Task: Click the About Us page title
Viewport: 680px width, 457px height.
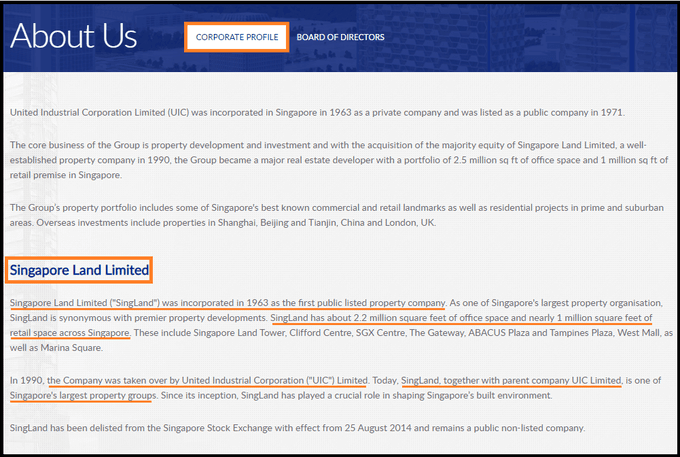Action: 73,36
